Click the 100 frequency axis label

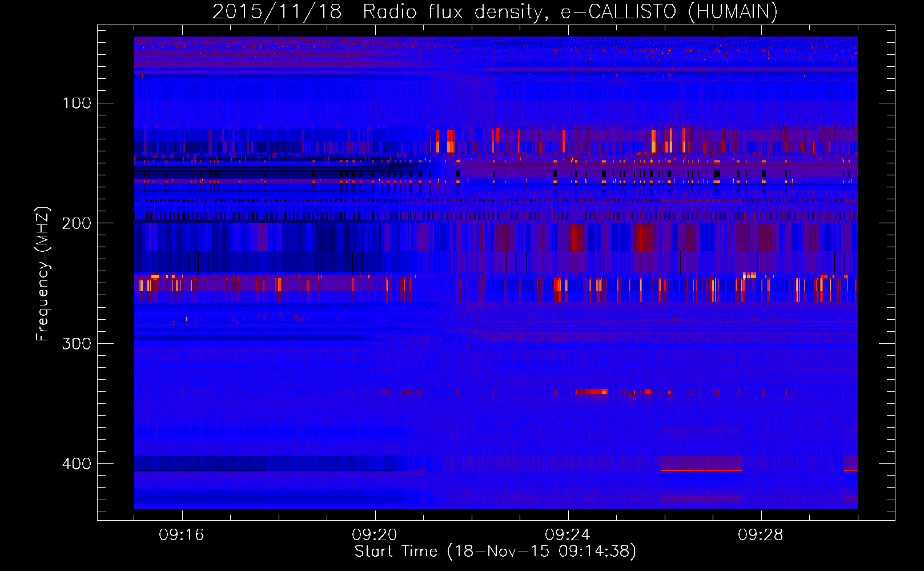(x=77, y=103)
